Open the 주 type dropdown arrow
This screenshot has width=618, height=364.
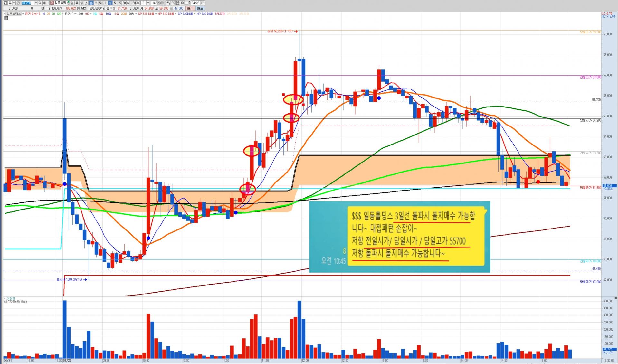pos(14,3)
